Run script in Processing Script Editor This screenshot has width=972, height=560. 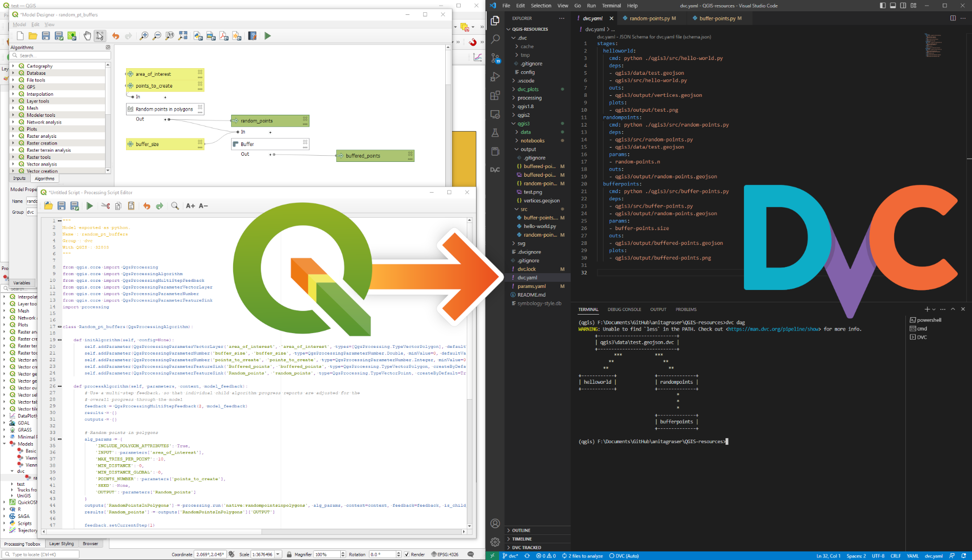90,206
